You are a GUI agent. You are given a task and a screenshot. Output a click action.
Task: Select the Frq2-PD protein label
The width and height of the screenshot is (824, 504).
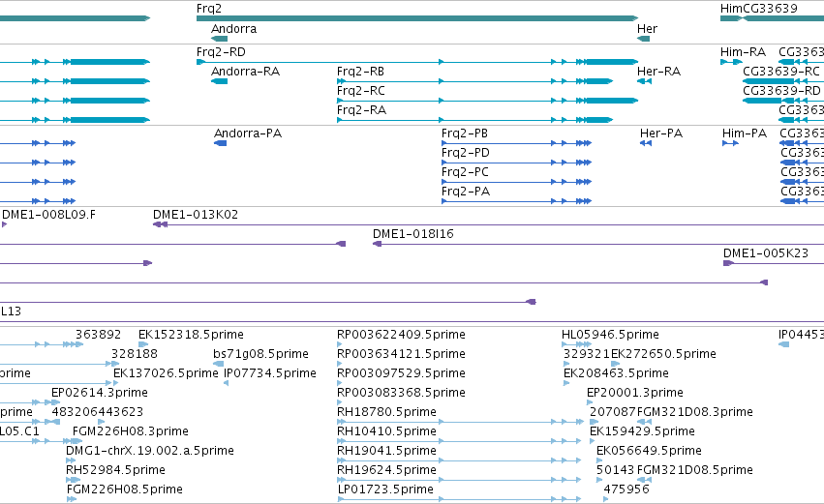click(466, 153)
